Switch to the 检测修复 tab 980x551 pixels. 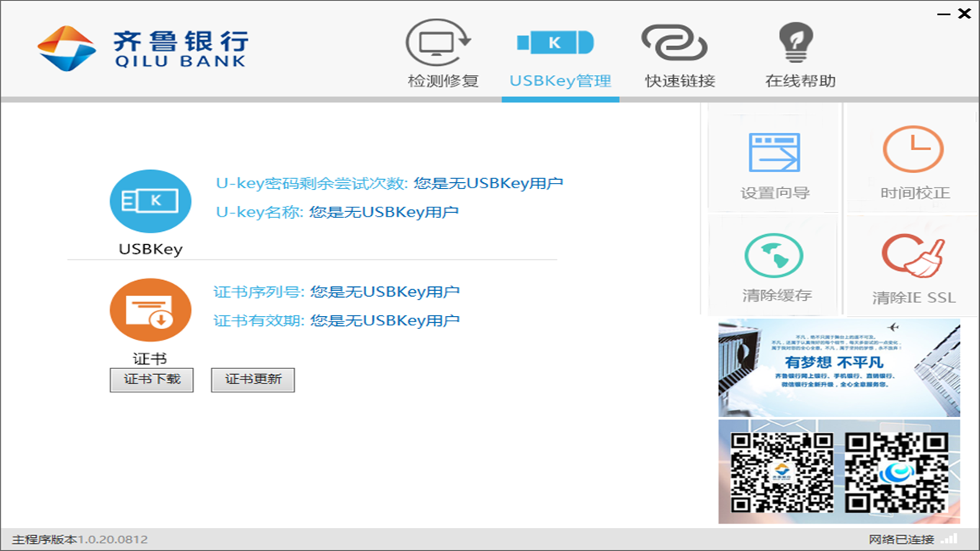(442, 80)
